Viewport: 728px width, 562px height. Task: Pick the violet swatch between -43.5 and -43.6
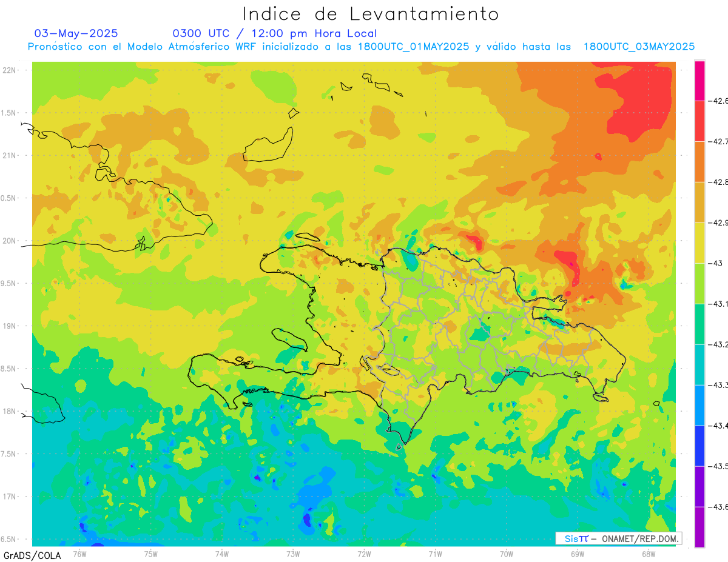point(699,486)
